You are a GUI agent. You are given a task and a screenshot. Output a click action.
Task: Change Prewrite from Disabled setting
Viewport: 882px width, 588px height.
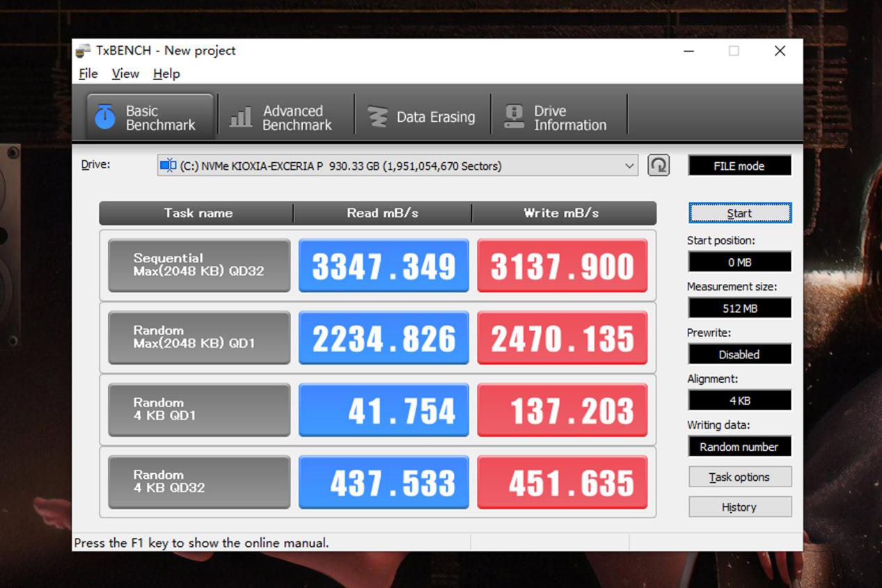click(739, 354)
